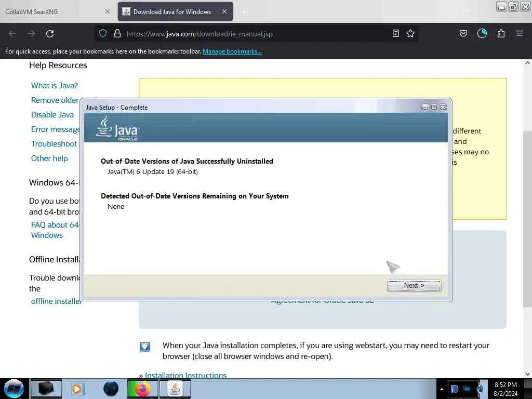
Task: Close the Java Setup dialog
Action: 443,107
